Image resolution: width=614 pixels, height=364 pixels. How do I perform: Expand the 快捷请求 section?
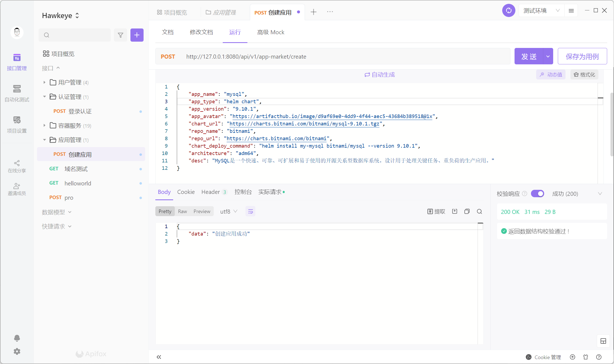57,226
